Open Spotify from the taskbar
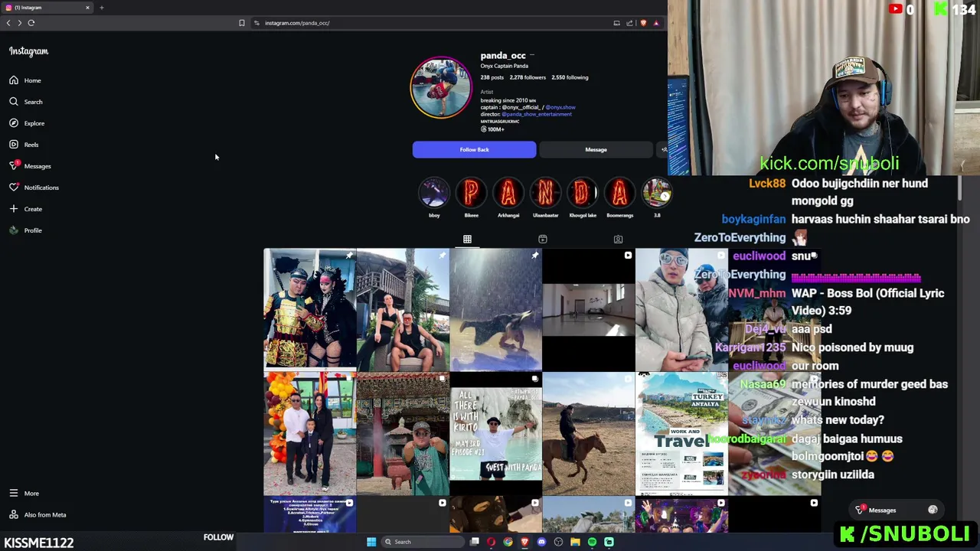This screenshot has width=980, height=551. pyautogui.click(x=592, y=542)
